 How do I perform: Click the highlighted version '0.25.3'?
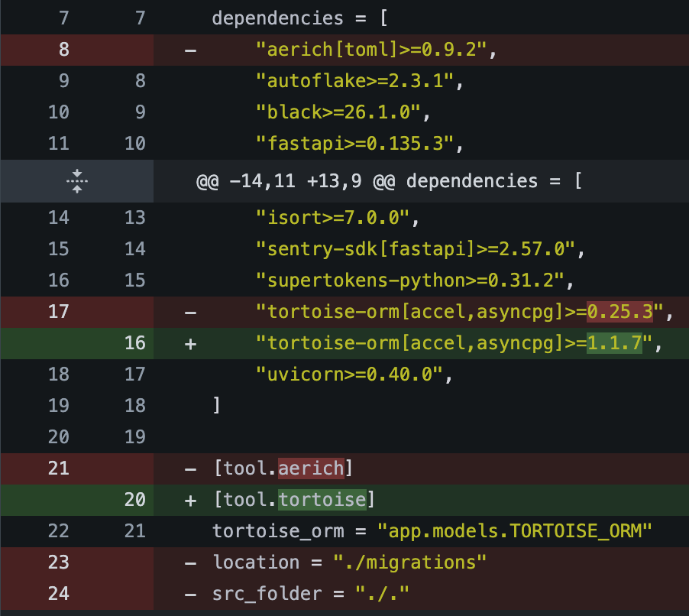(x=620, y=312)
